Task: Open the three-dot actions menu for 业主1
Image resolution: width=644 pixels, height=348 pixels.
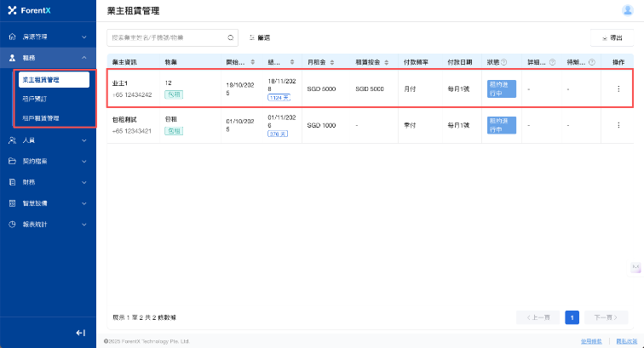Action: point(618,89)
